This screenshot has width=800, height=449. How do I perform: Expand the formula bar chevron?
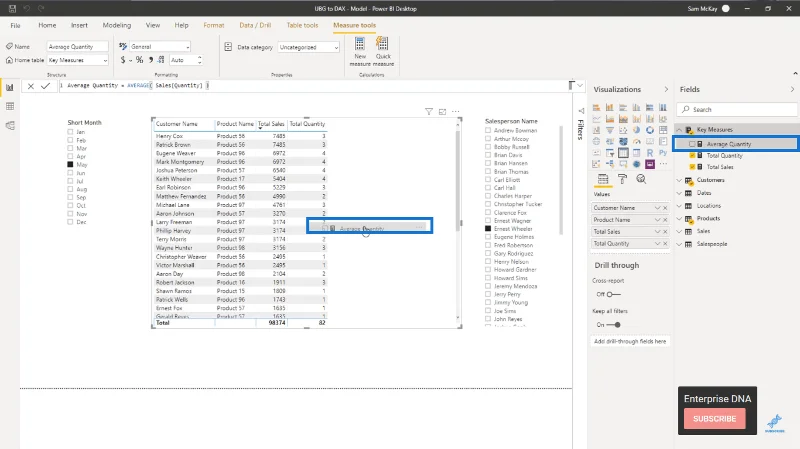(x=580, y=85)
